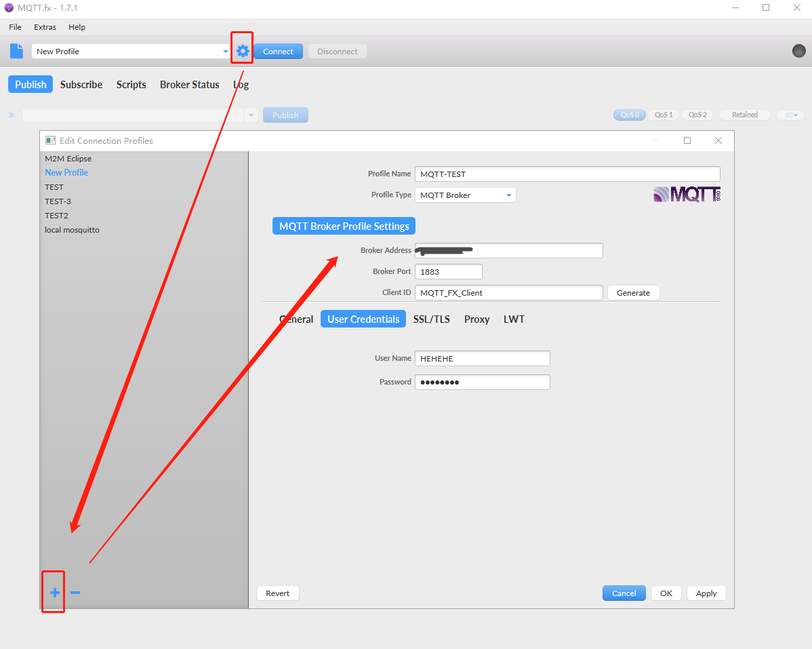
Task: Click the Connect button
Action: (x=278, y=52)
